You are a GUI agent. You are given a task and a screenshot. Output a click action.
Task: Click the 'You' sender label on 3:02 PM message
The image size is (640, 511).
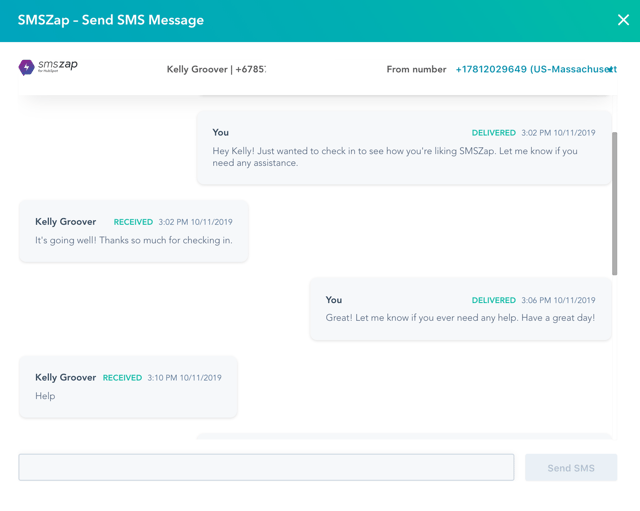tap(220, 133)
